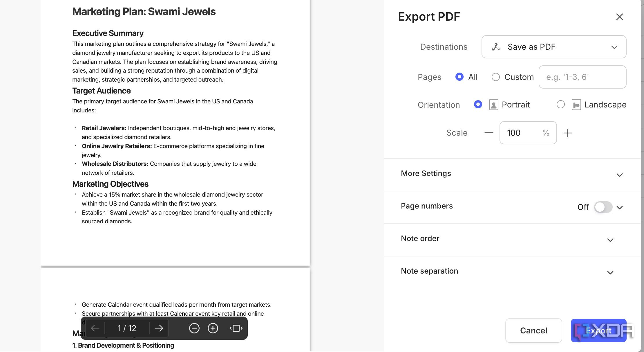Click the 1. Brand Development & Positioning heading
Image resolution: width=644 pixels, height=352 pixels.
(123, 345)
